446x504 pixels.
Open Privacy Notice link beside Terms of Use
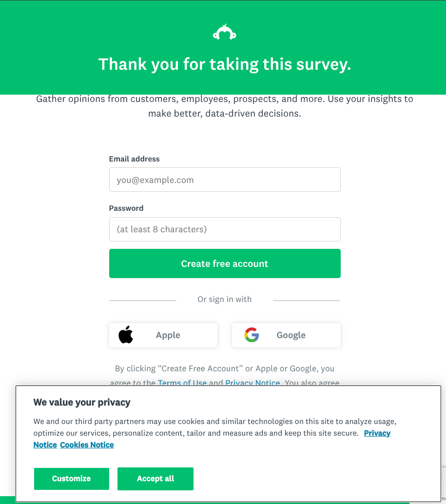tap(252, 383)
